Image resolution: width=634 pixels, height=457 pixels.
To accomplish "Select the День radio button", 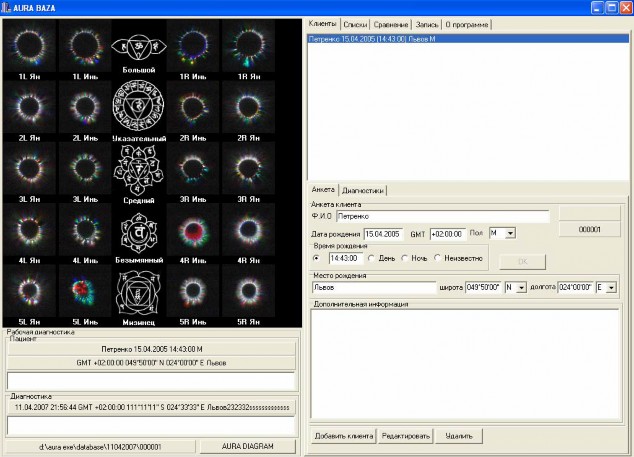I will 370,258.
